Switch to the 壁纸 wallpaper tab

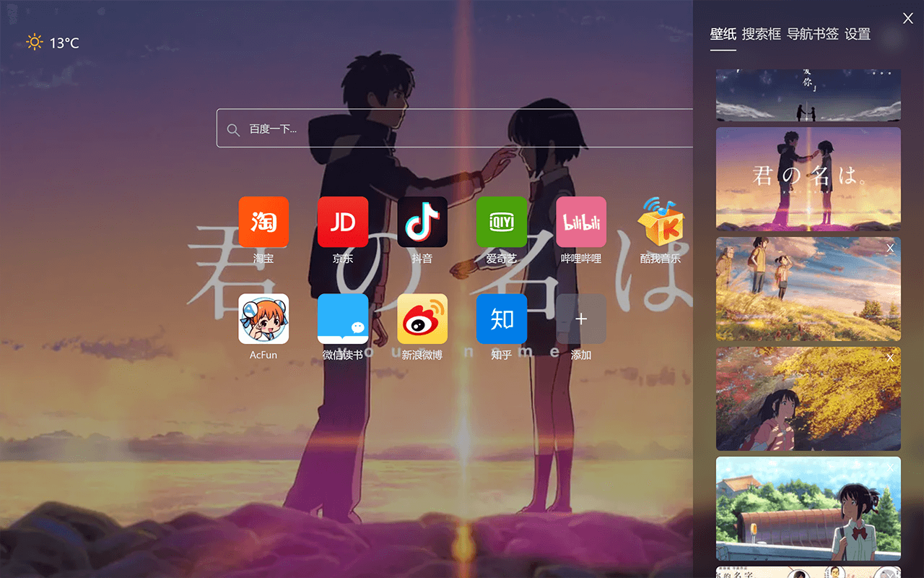(723, 34)
